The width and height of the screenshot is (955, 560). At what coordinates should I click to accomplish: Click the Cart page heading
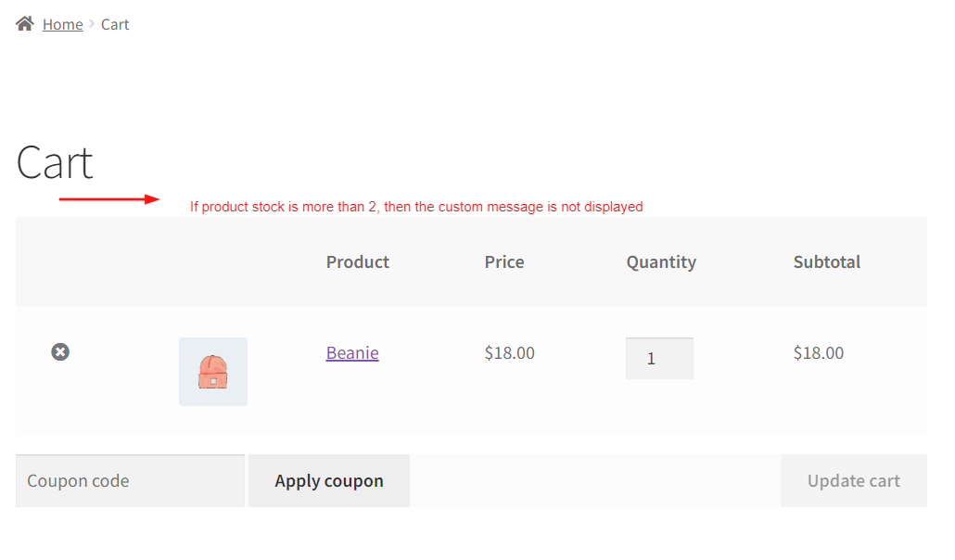pos(53,162)
